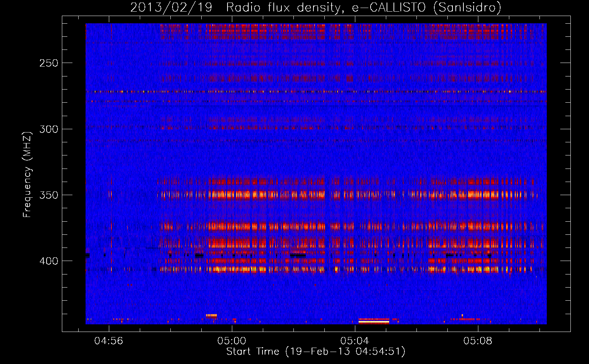Click the date 2013/02/19 in the title

click(x=171, y=7)
